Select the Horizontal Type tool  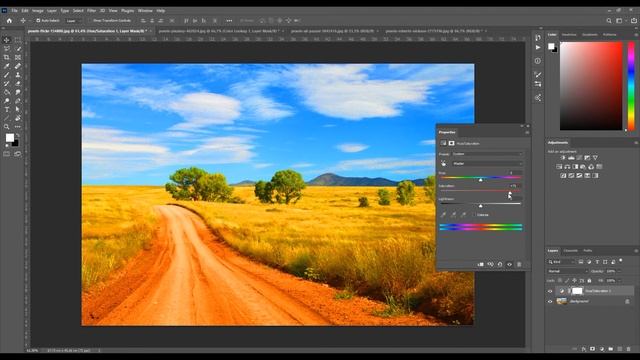pos(7,109)
